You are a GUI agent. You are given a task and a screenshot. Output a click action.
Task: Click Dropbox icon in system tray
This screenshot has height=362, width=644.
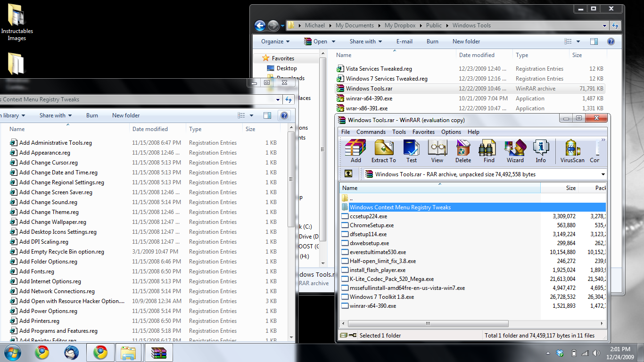pyautogui.click(x=560, y=353)
